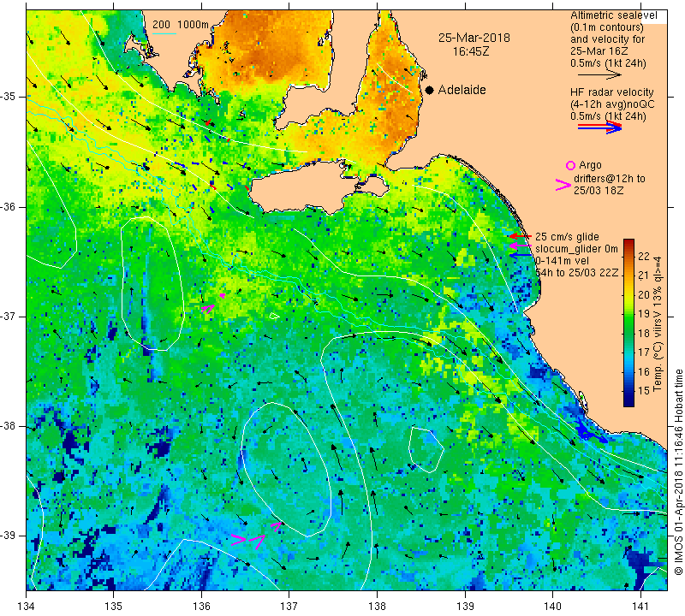This screenshot has height=616, width=685.
Task: Click the latitude axis label -38
Action: 8,426
